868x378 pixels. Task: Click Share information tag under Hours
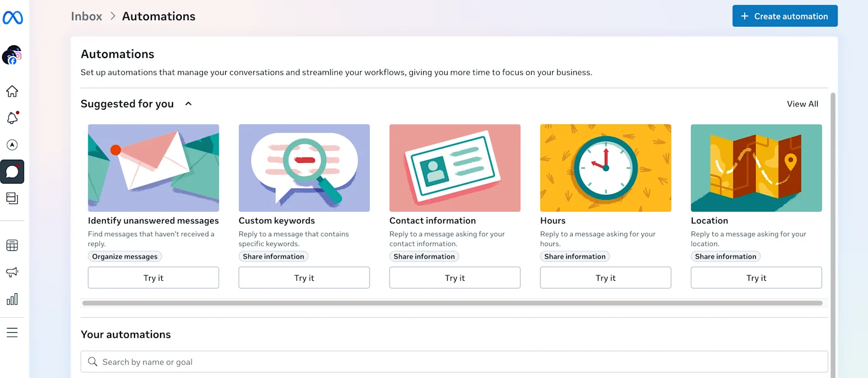[575, 256]
